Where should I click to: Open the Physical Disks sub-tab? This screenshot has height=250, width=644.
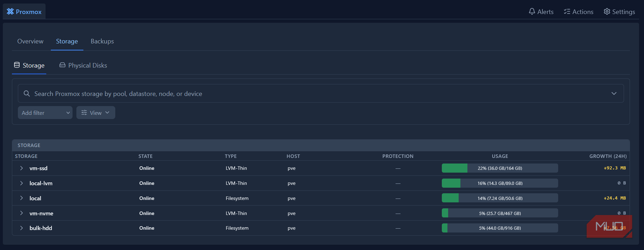[x=83, y=65]
